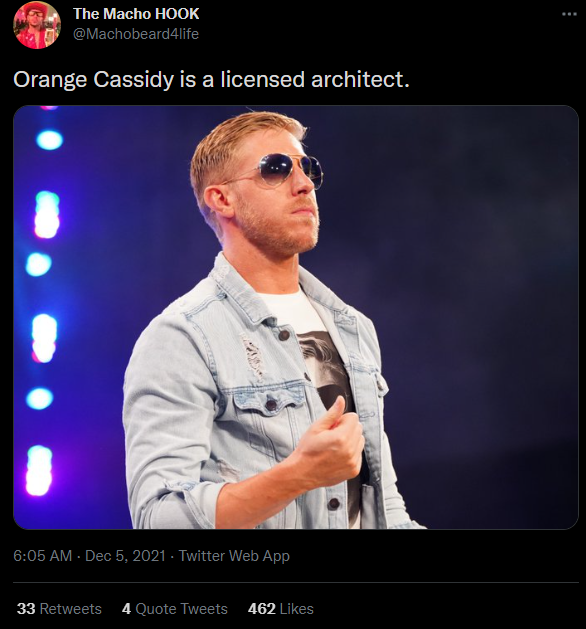The image size is (586, 629).
Task: Open The Macho HOOK profile avatar
Action: pyautogui.click(x=37, y=25)
